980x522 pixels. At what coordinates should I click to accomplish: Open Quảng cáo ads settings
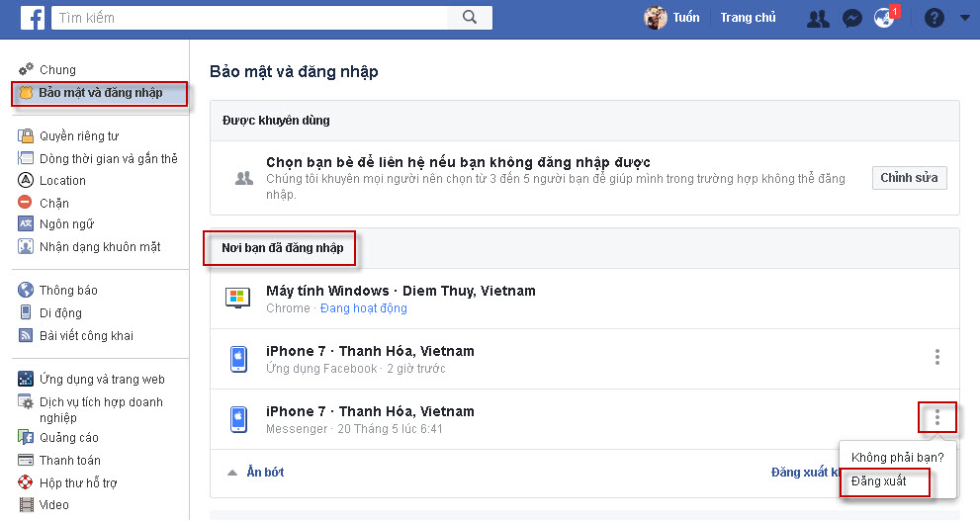(x=69, y=438)
